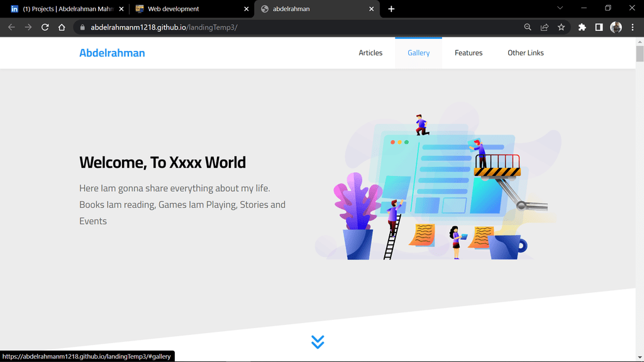Reload the current page
Image resolution: width=644 pixels, height=362 pixels.
[x=45, y=27]
